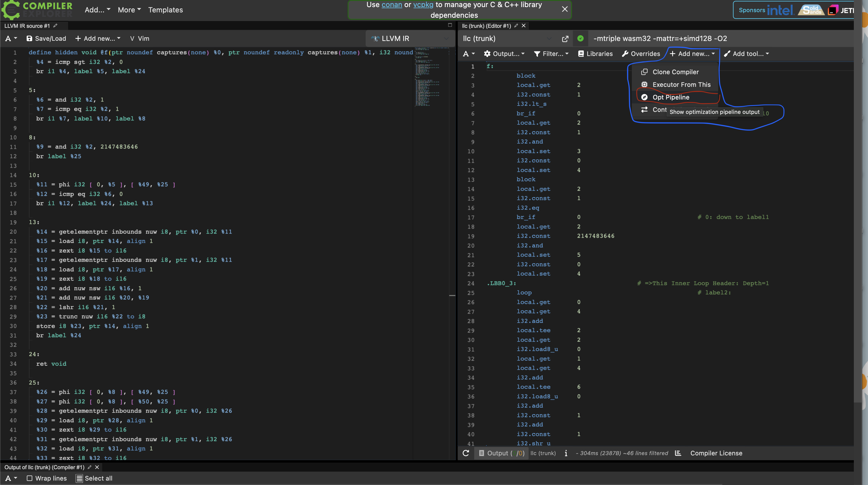Viewport: 868px width, 485px height.
Task: Click the 'f:' label in assembly output
Action: [490, 66]
